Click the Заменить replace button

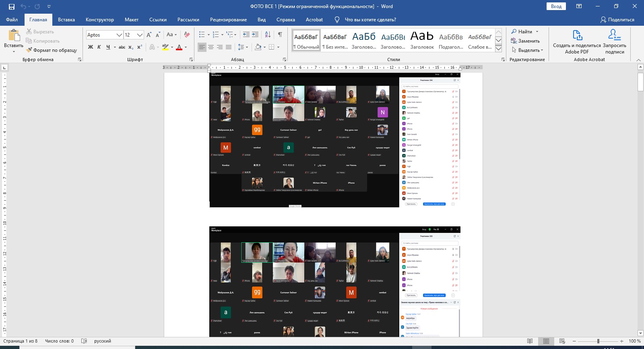click(525, 41)
